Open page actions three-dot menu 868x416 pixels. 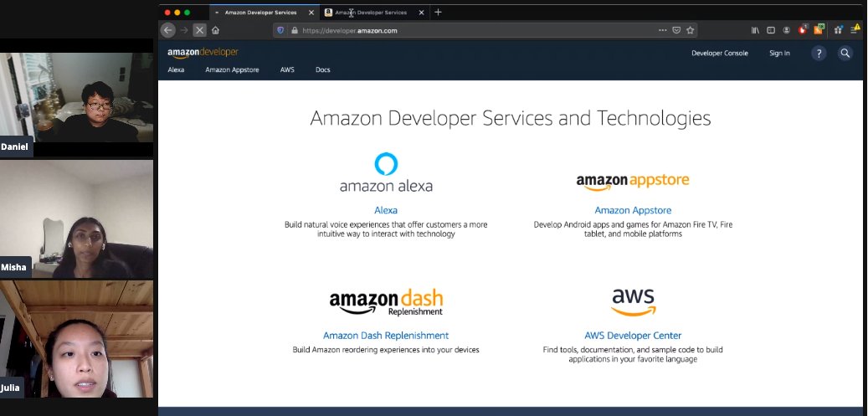[663, 30]
